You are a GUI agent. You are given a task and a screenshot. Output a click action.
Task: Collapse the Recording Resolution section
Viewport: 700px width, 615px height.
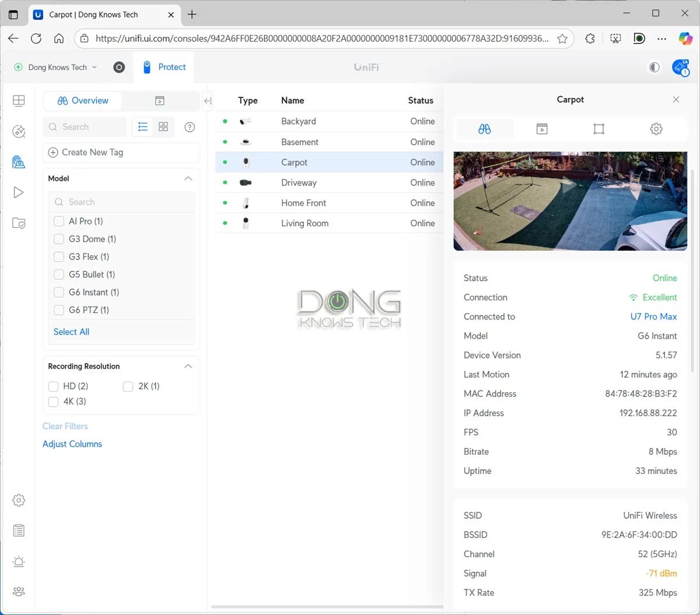(x=188, y=366)
